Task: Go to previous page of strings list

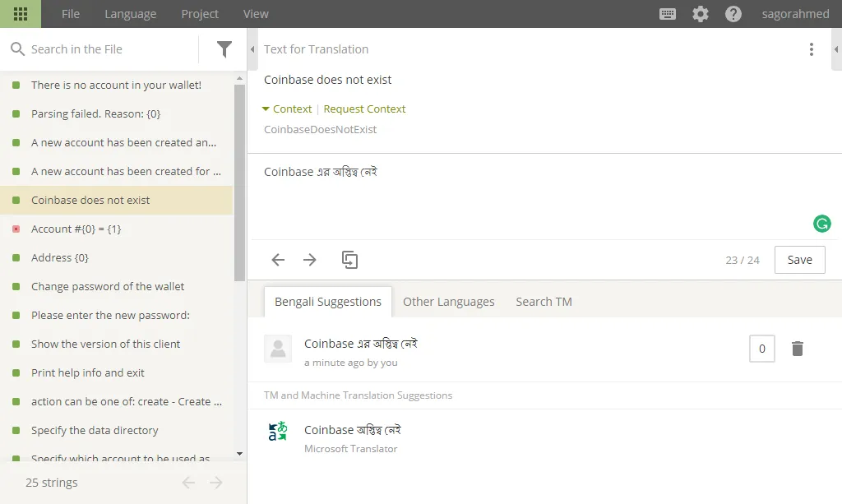Action: pos(188,483)
